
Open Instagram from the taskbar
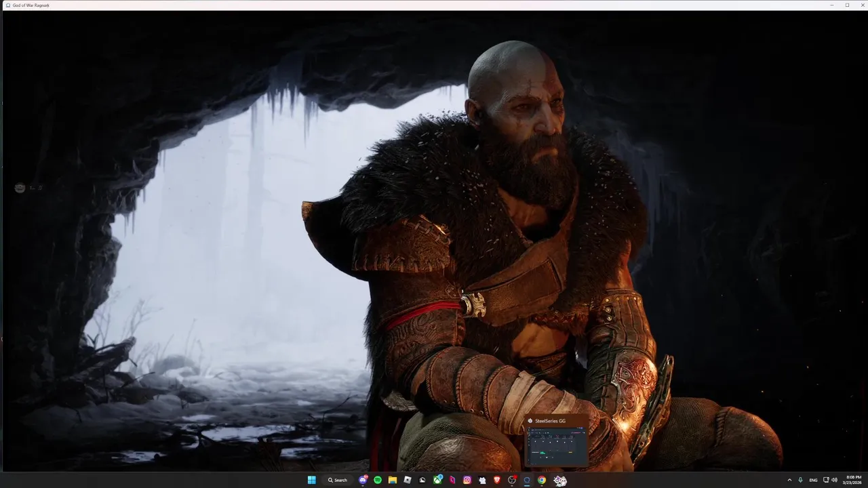pyautogui.click(x=467, y=480)
